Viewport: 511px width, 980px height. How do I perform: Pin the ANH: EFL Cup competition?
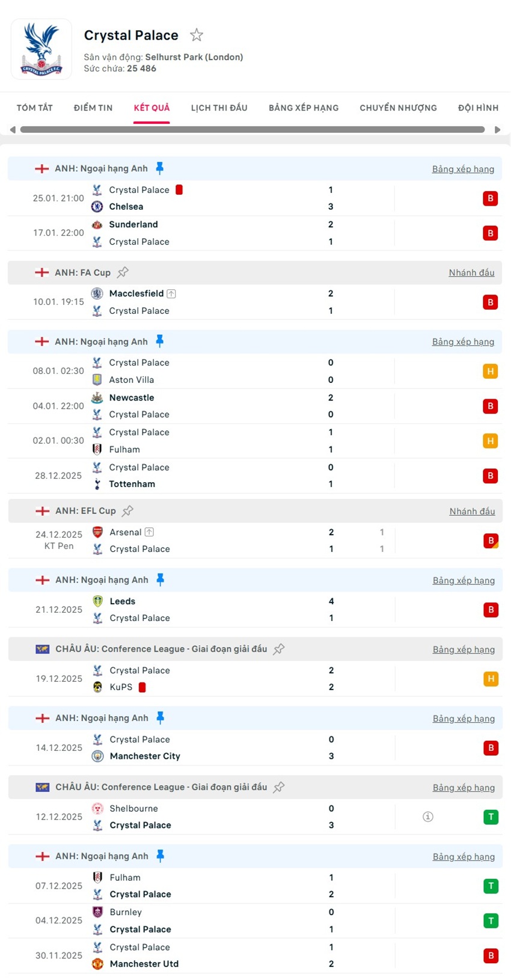127,510
